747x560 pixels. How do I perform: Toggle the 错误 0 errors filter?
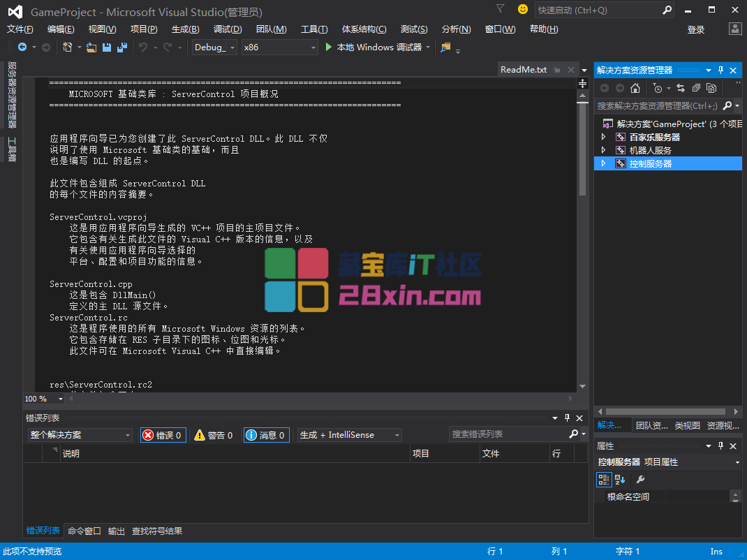163,435
